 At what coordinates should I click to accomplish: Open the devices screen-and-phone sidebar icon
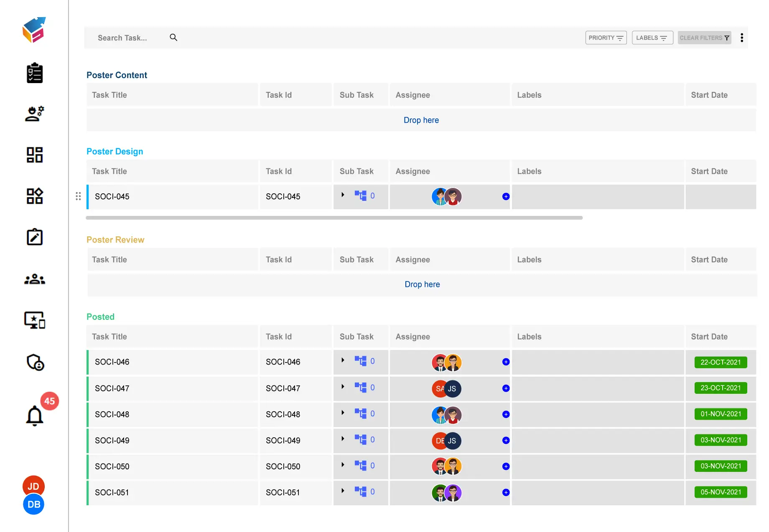click(x=34, y=321)
